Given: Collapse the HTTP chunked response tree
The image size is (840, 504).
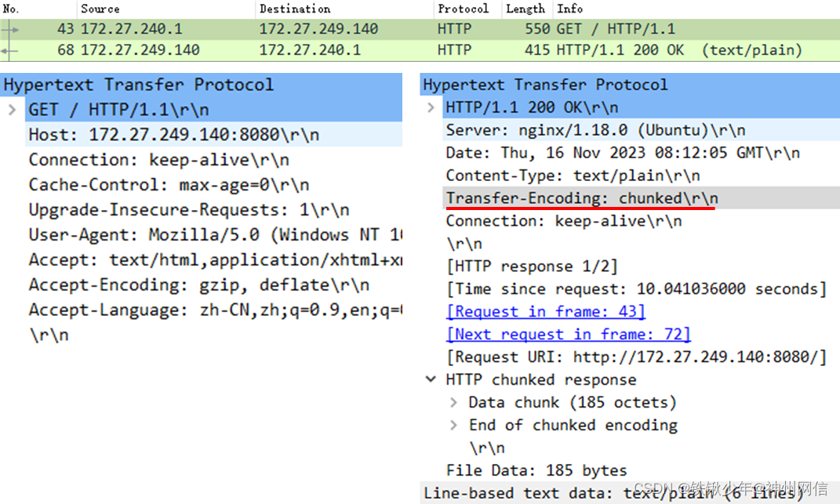Looking at the screenshot, I should pyautogui.click(x=431, y=379).
